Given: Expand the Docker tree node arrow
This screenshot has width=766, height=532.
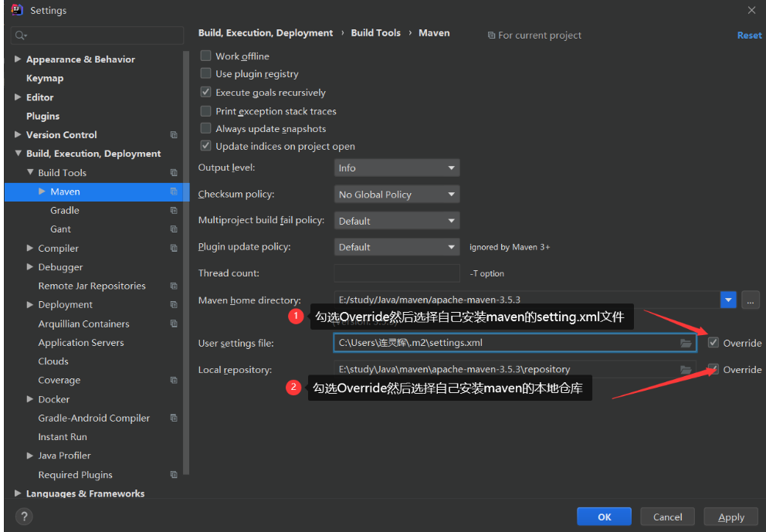Looking at the screenshot, I should tap(30, 398).
